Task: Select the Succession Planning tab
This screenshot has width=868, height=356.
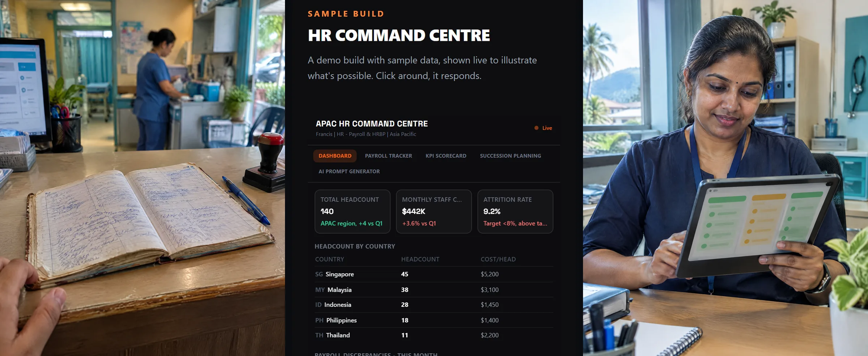Action: click(510, 156)
